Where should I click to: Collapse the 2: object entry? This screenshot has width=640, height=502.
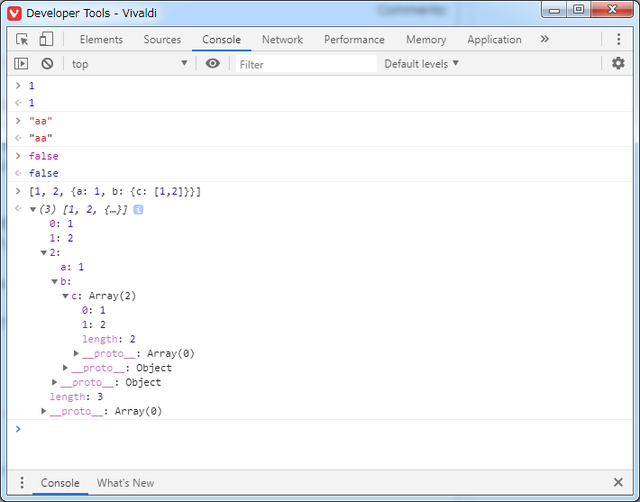pos(44,253)
